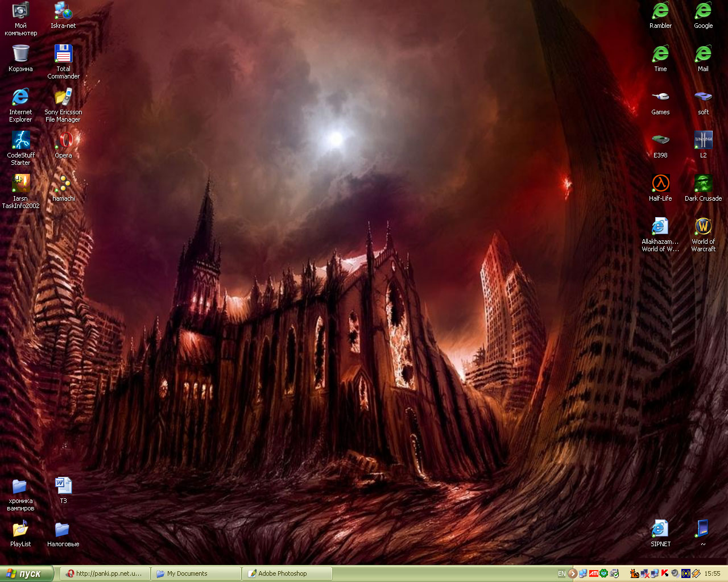Click the yellow wireless signal tray icon
The image size is (728, 582).
coord(686,573)
